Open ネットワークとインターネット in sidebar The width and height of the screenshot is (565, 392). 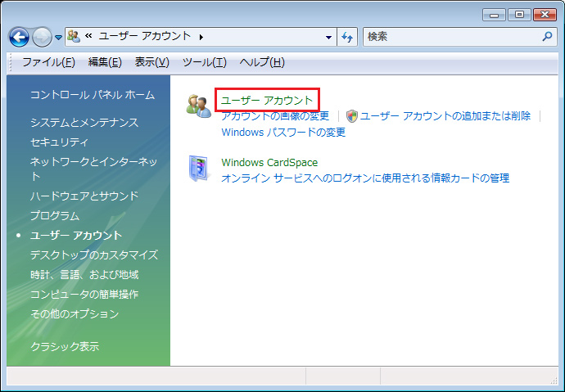pyautogui.click(x=93, y=169)
